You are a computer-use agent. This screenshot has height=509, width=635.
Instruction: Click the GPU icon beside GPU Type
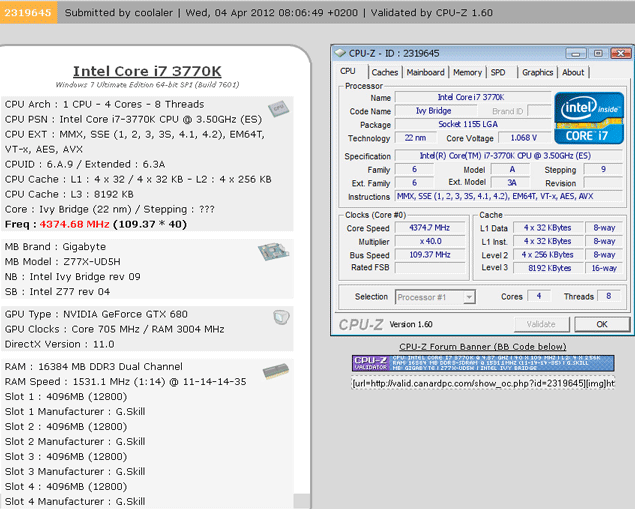tap(281, 317)
